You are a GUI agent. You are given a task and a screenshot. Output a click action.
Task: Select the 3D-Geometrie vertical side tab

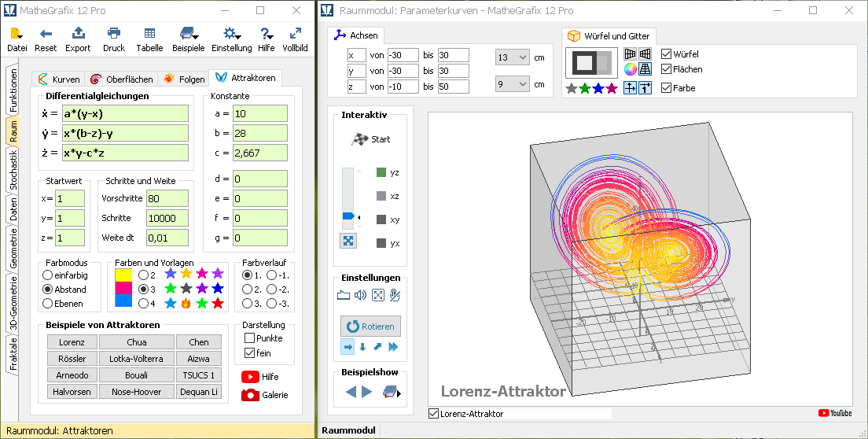(x=13, y=304)
